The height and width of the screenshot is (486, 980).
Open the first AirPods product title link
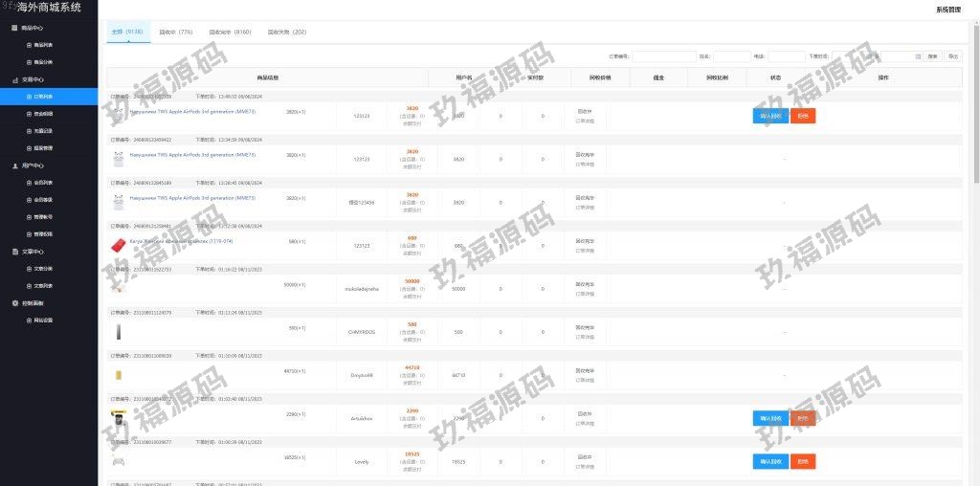click(x=192, y=111)
